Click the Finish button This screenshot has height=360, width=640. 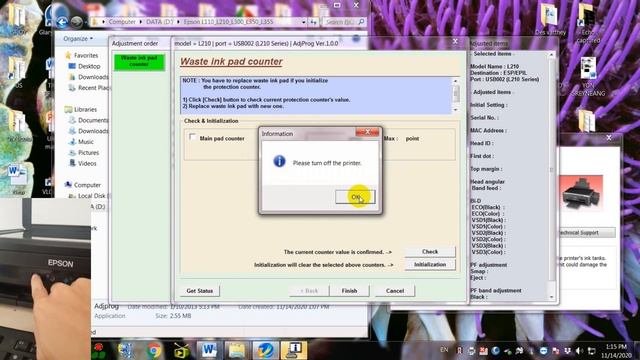click(x=349, y=291)
